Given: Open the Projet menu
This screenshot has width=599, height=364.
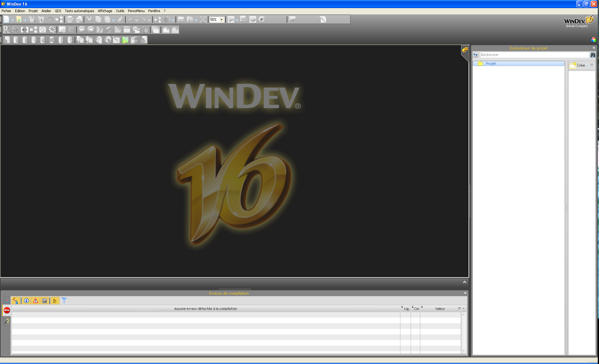Looking at the screenshot, I should click(x=33, y=11).
